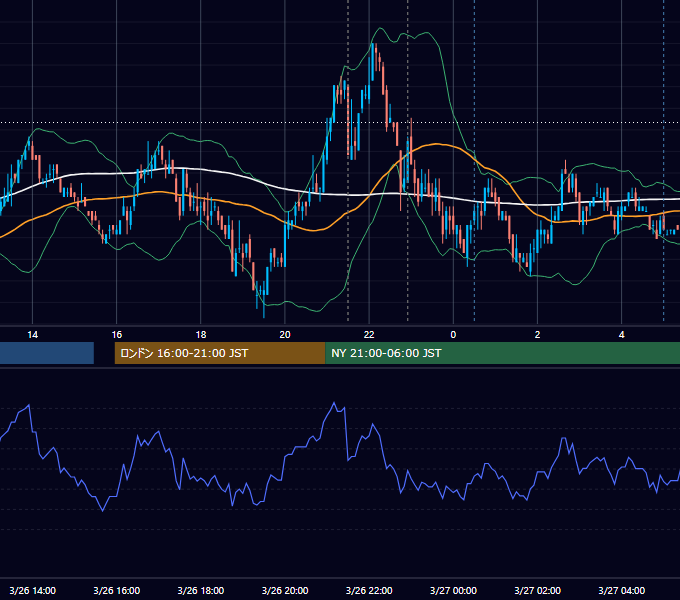The image size is (680, 600).
Task: Click the 3/26 18:00 time label
Action: pyautogui.click(x=201, y=590)
